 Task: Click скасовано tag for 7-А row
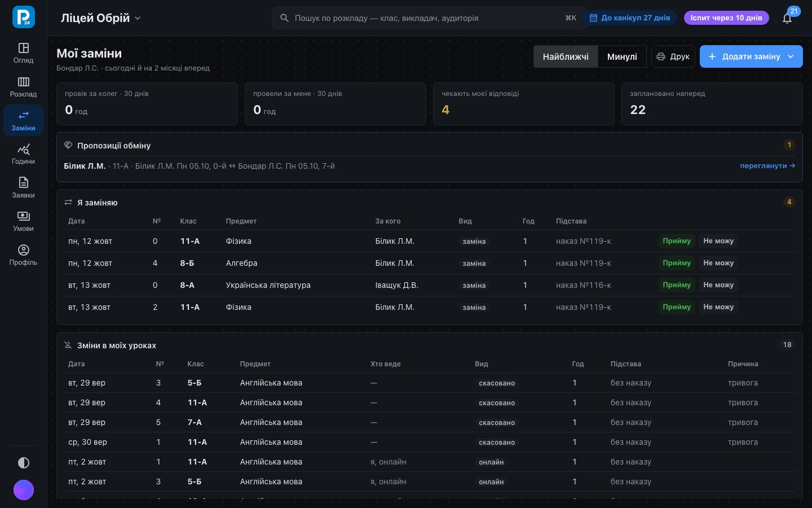pos(497,423)
